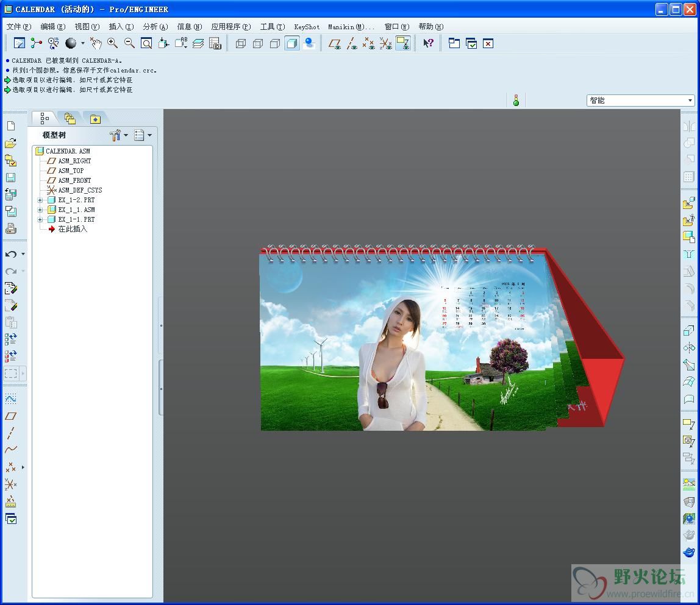The image size is (700, 605).
Task: Click the Enhanced Realism icon
Action: point(309,43)
